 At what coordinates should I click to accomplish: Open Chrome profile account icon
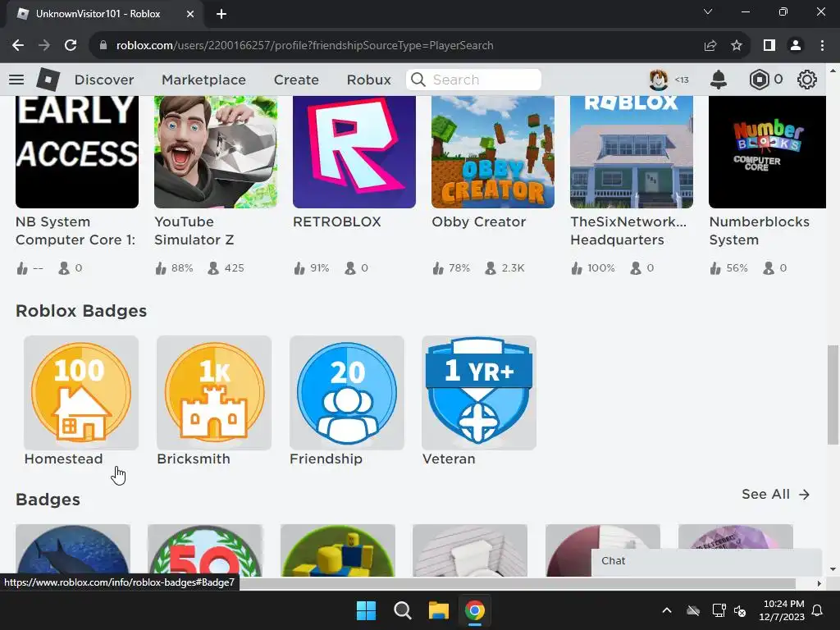pos(796,46)
